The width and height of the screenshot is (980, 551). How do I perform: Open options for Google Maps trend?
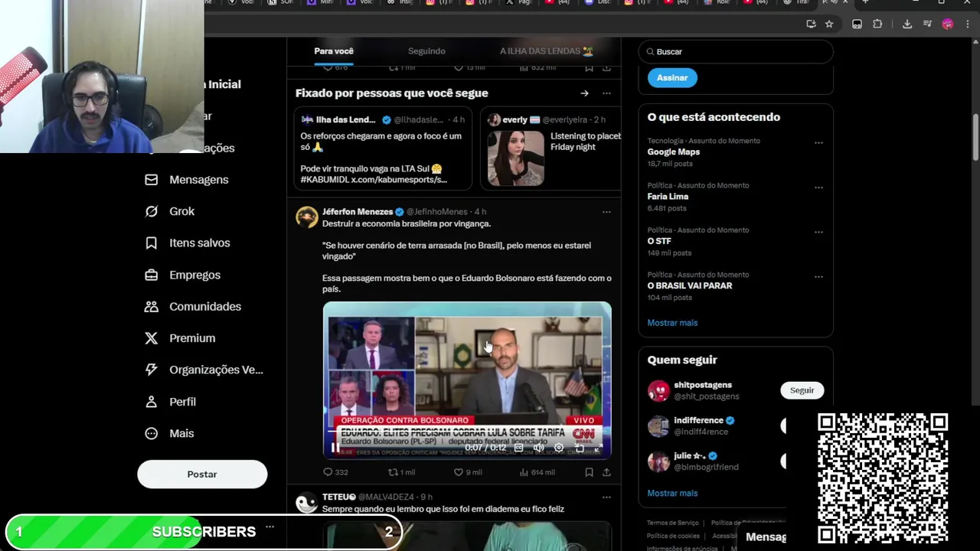click(818, 143)
